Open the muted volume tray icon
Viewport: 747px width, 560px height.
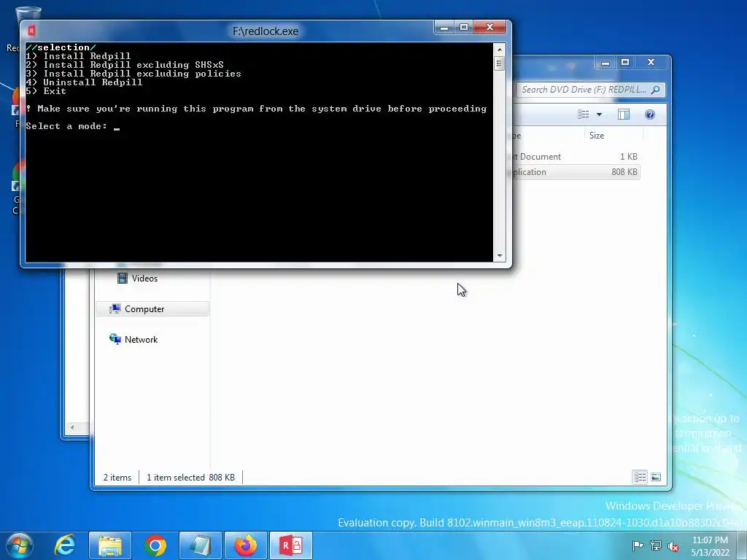[x=673, y=545]
